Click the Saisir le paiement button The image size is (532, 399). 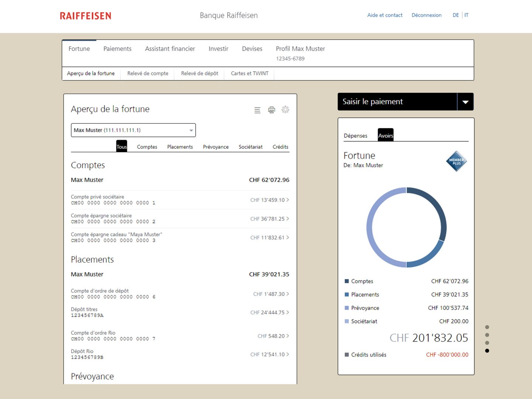click(x=397, y=102)
